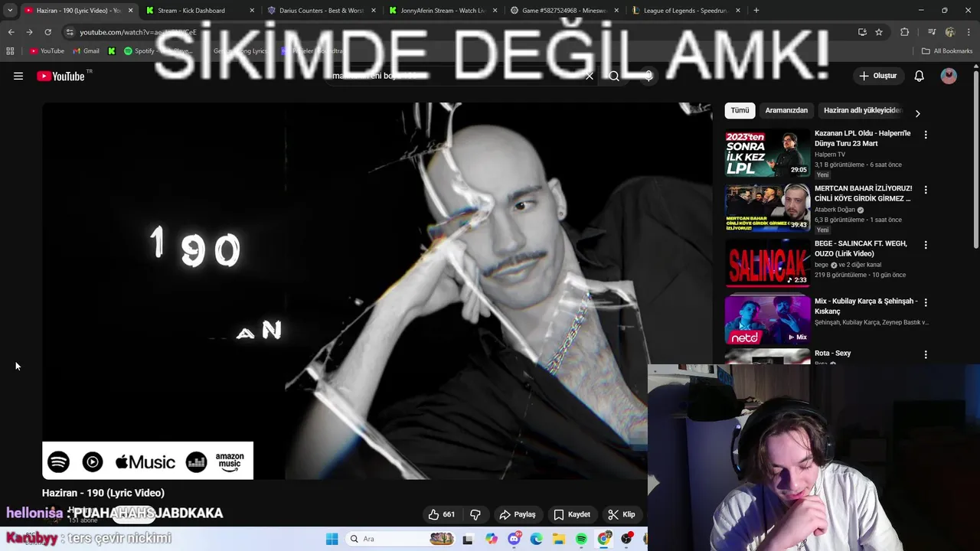The height and width of the screenshot is (551, 980).
Task: Open the YouTube bookmark
Action: [47, 51]
